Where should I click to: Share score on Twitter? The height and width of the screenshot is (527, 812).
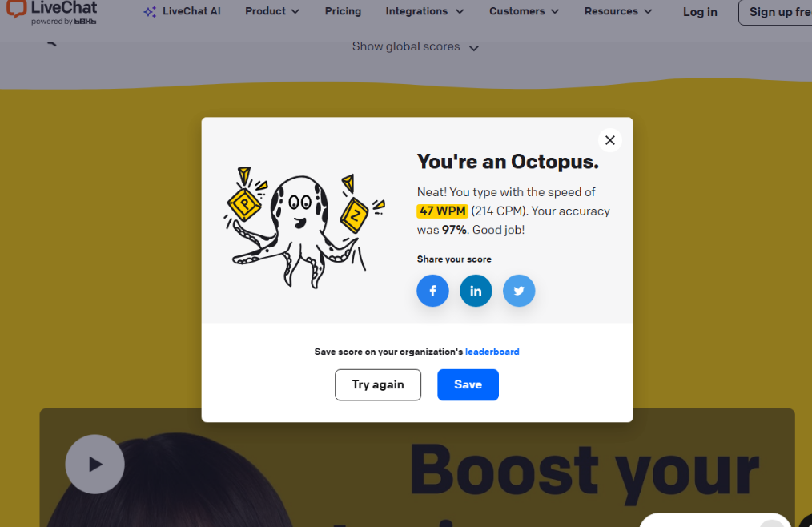(519, 291)
